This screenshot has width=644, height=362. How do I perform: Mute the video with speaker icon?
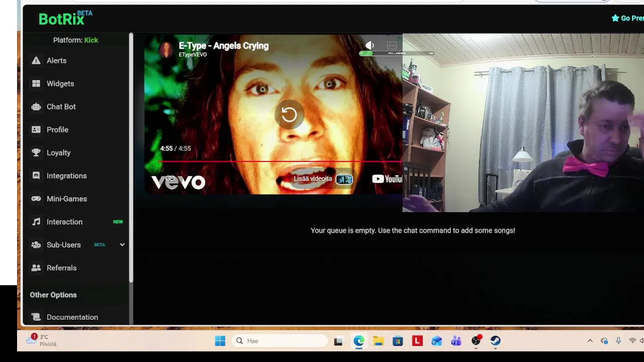370,45
